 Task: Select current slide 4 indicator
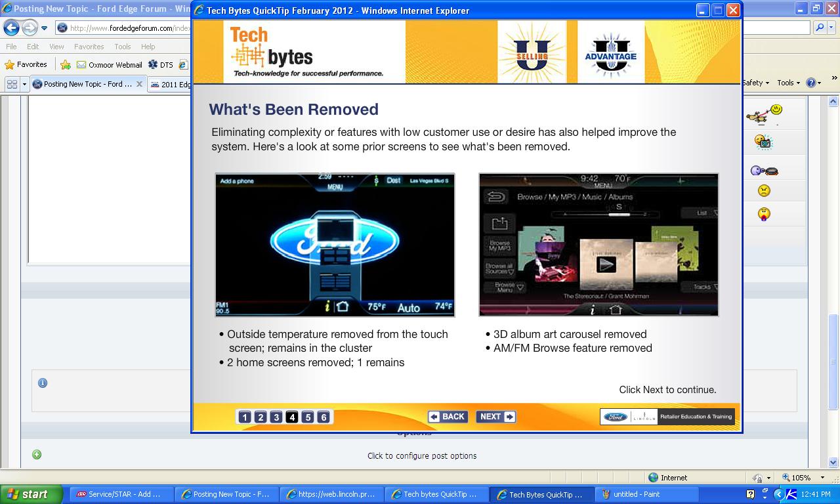pyautogui.click(x=292, y=417)
